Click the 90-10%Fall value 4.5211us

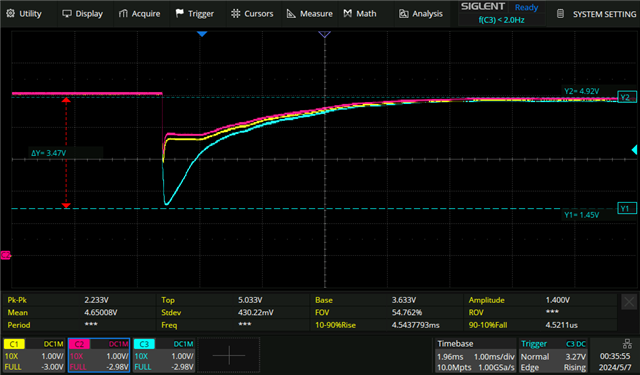click(x=562, y=325)
